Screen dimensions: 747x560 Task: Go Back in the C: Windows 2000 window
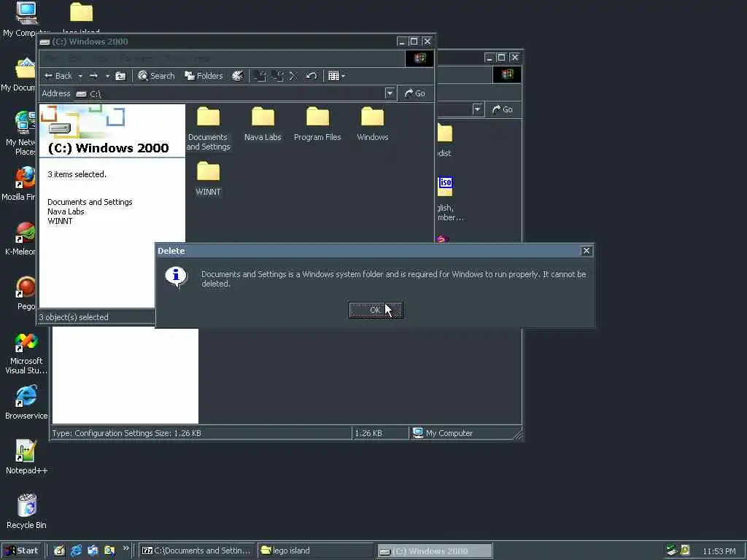tap(58, 76)
